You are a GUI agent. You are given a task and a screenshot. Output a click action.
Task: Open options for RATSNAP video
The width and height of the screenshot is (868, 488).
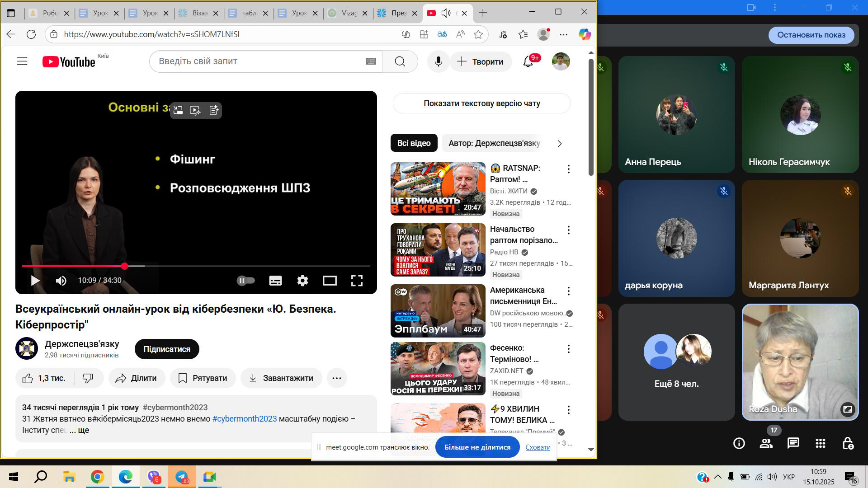568,169
